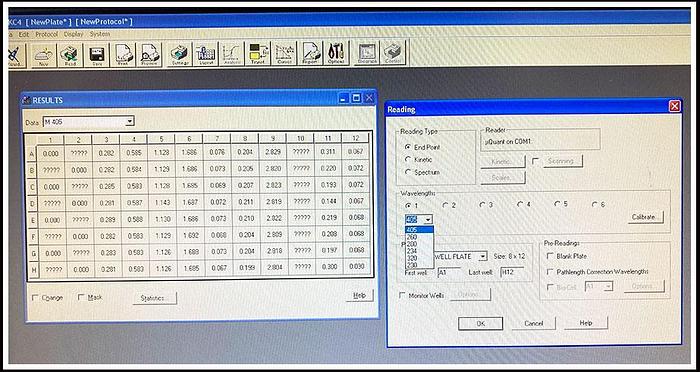Select results cell showing 2.829
The width and height of the screenshot is (700, 372).
[x=273, y=152]
